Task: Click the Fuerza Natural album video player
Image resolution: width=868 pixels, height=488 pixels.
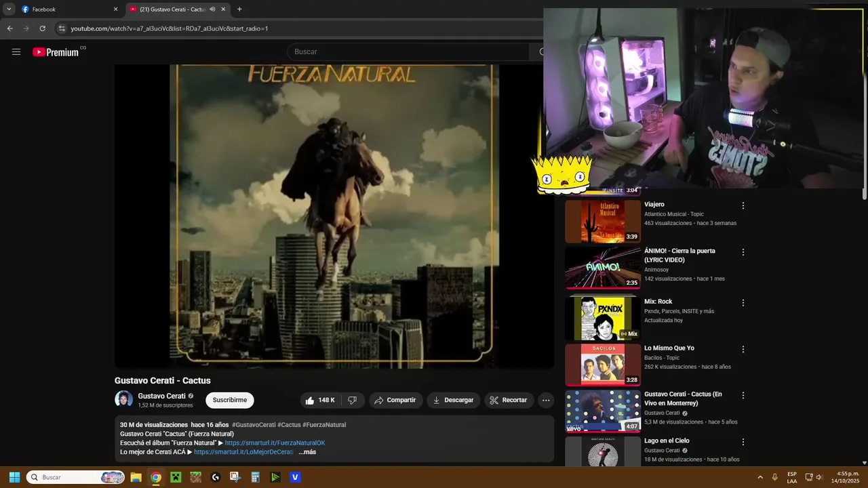Action: tap(334, 216)
